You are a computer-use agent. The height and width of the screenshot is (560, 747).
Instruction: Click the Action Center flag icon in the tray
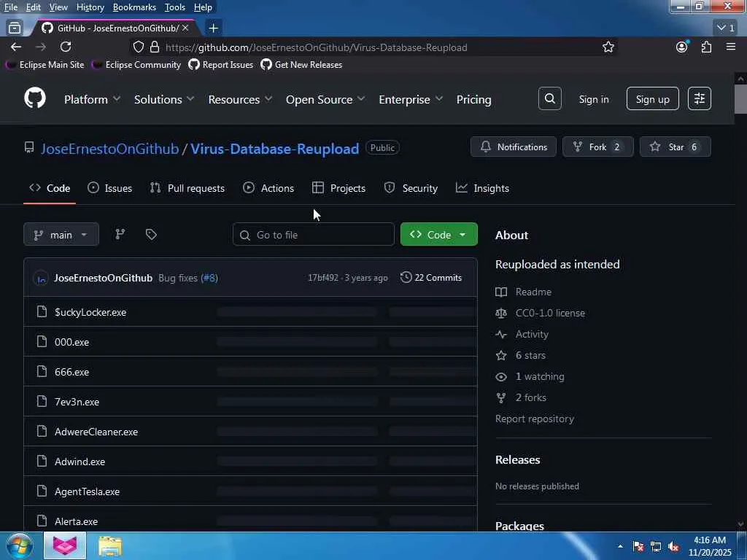click(x=638, y=547)
